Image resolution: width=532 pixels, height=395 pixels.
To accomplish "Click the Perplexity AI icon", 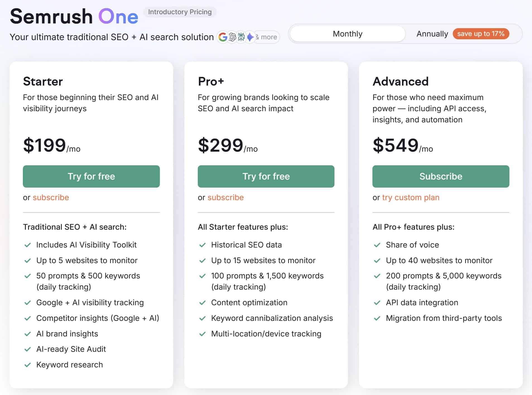I will pyautogui.click(x=241, y=37).
